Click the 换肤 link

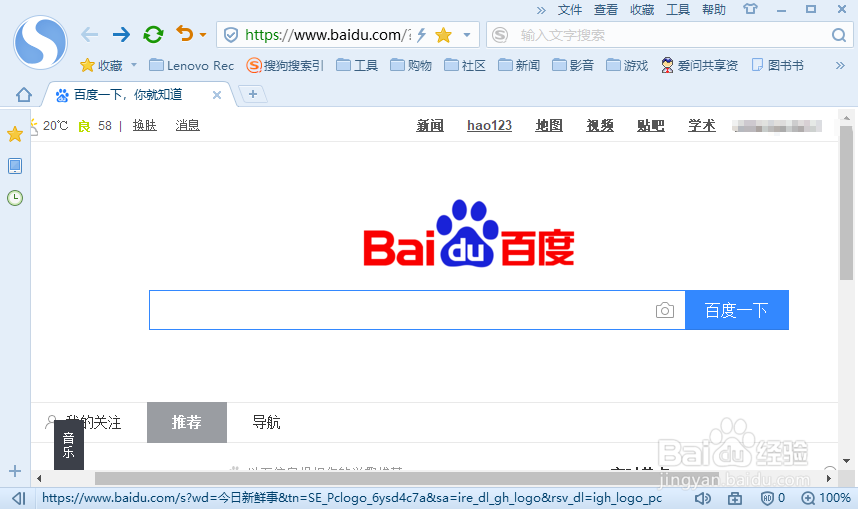[x=144, y=125]
